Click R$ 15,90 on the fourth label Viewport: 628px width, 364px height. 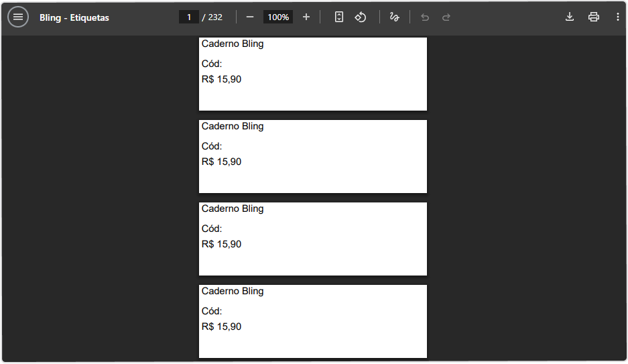click(x=221, y=326)
